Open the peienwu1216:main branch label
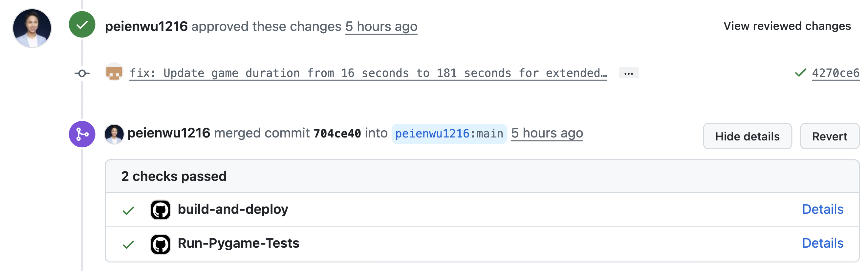 pos(449,134)
